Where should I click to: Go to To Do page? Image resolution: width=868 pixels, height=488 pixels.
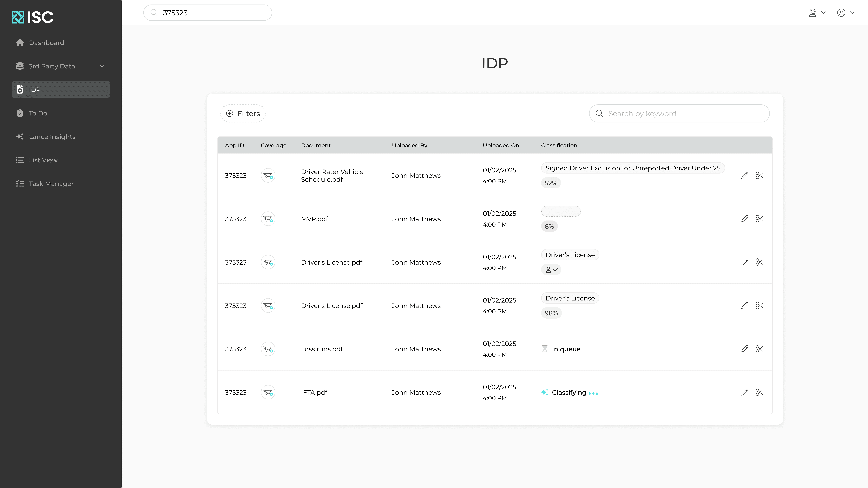point(61,113)
